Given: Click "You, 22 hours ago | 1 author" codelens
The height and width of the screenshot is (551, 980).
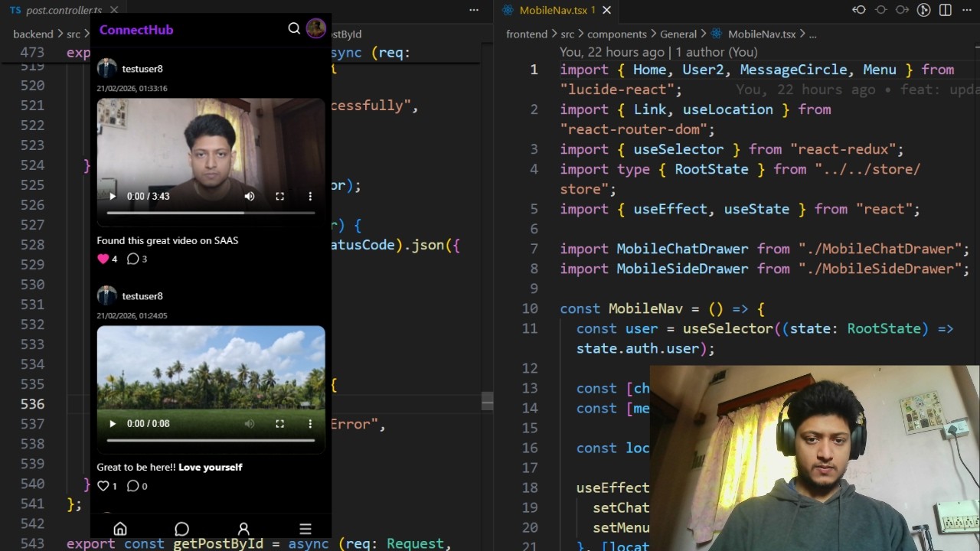Looking at the screenshot, I should tap(658, 52).
